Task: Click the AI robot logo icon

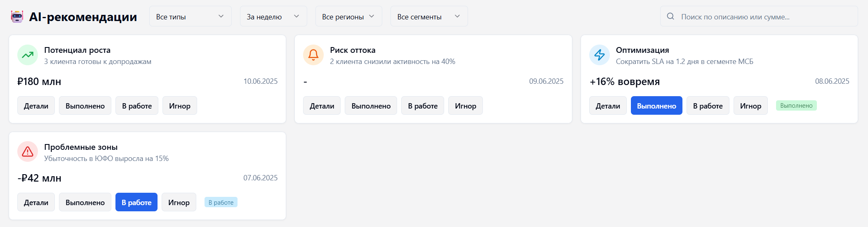Action: tap(17, 17)
